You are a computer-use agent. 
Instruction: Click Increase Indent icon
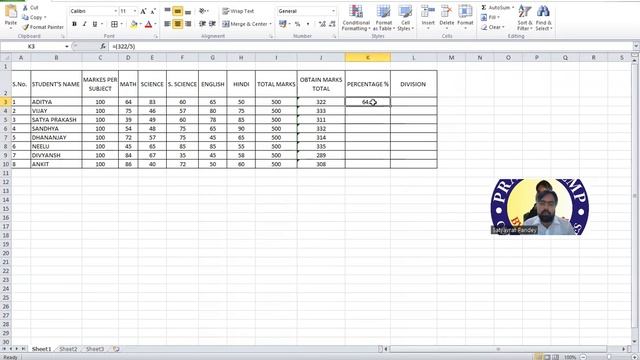click(212, 24)
